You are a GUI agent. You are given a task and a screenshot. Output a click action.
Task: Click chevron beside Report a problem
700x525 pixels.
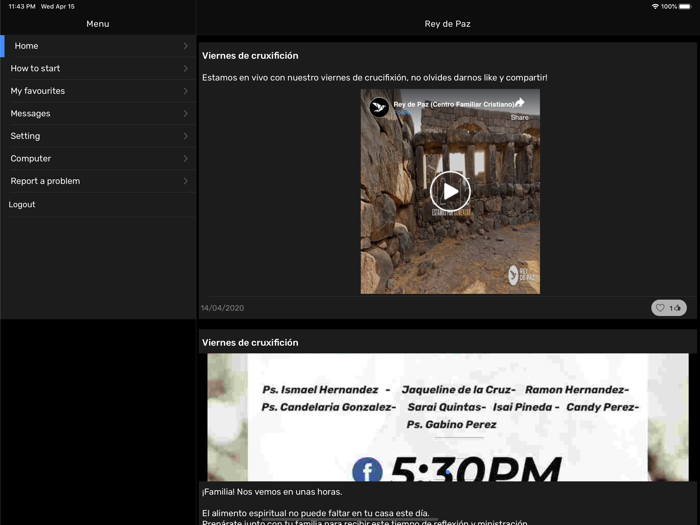coord(185,181)
